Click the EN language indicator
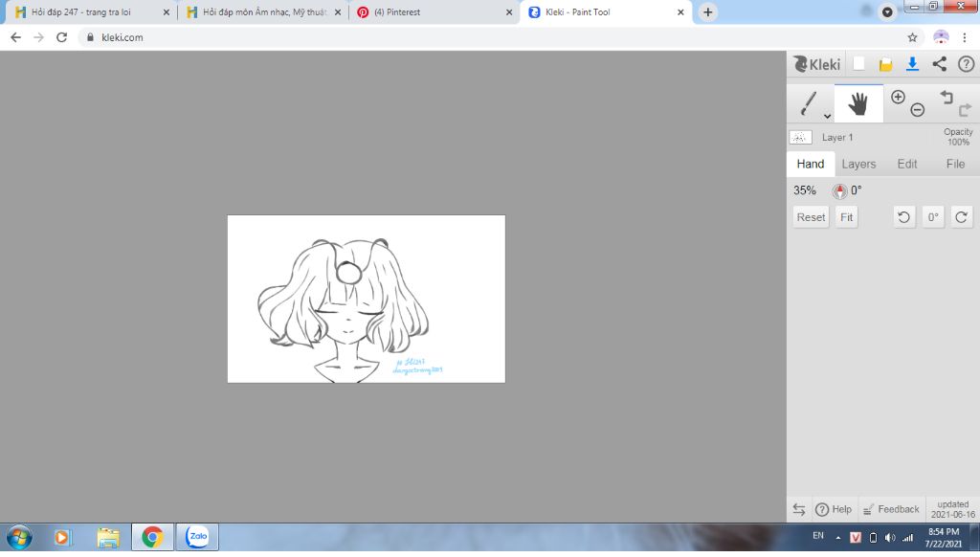Image resolution: width=980 pixels, height=557 pixels. pyautogui.click(x=818, y=536)
